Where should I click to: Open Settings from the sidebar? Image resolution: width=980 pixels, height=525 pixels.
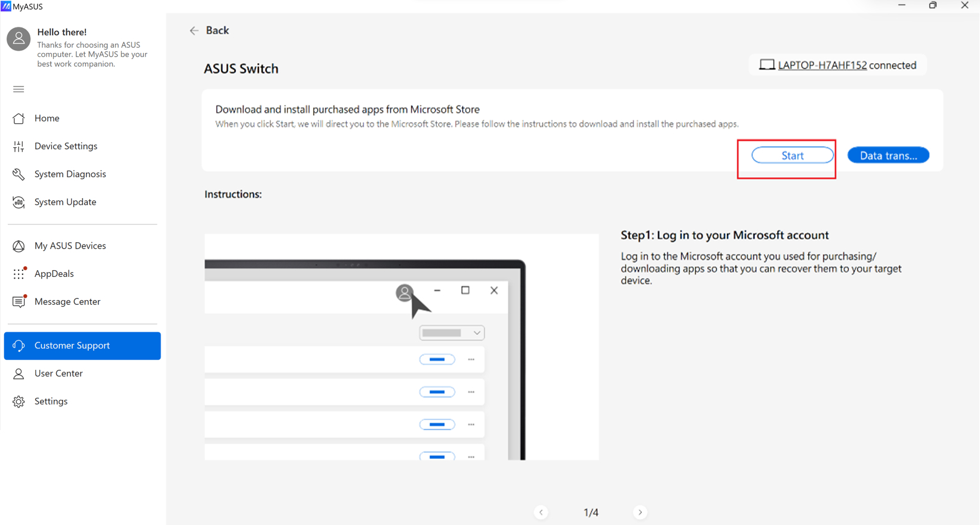pos(51,402)
